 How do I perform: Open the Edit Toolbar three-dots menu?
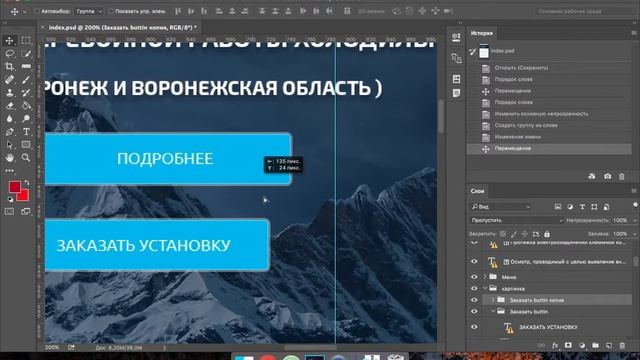(9, 171)
